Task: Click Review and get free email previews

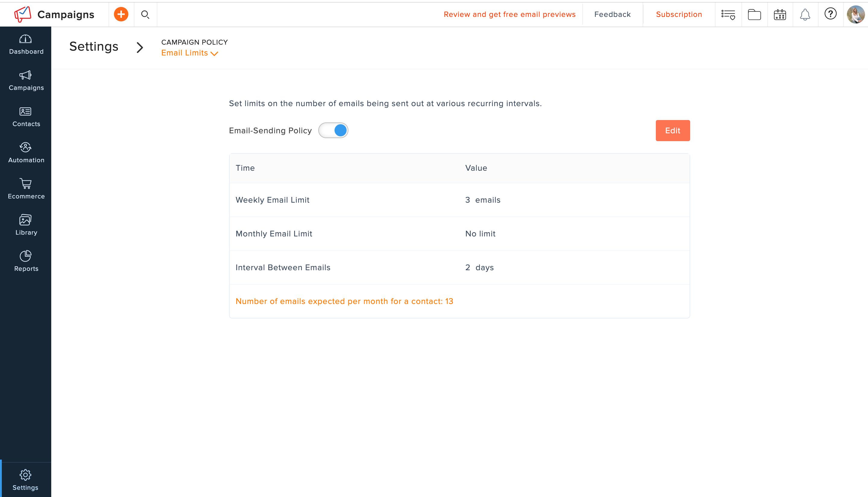Action: pos(510,14)
